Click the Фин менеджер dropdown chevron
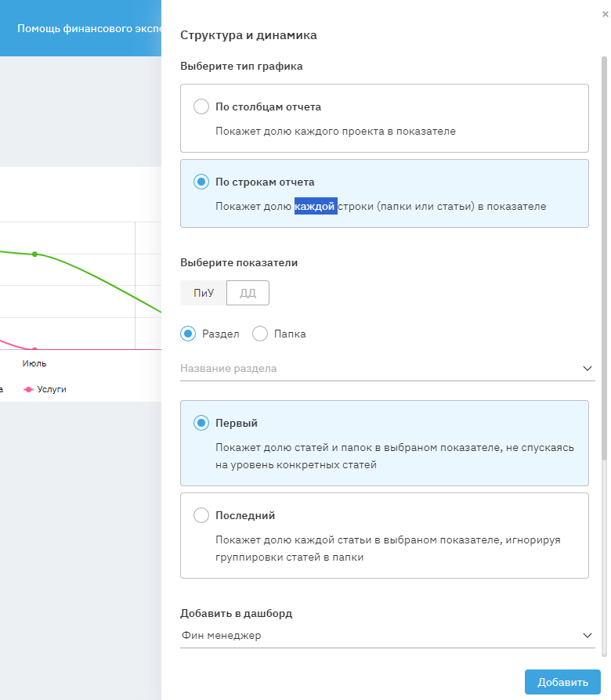 [x=587, y=636]
